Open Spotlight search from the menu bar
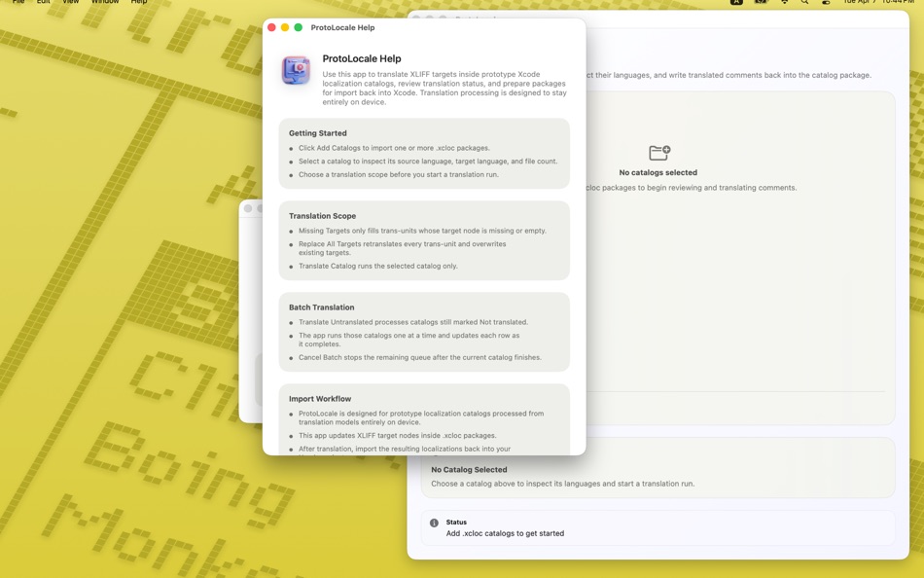The image size is (924, 578). click(805, 3)
